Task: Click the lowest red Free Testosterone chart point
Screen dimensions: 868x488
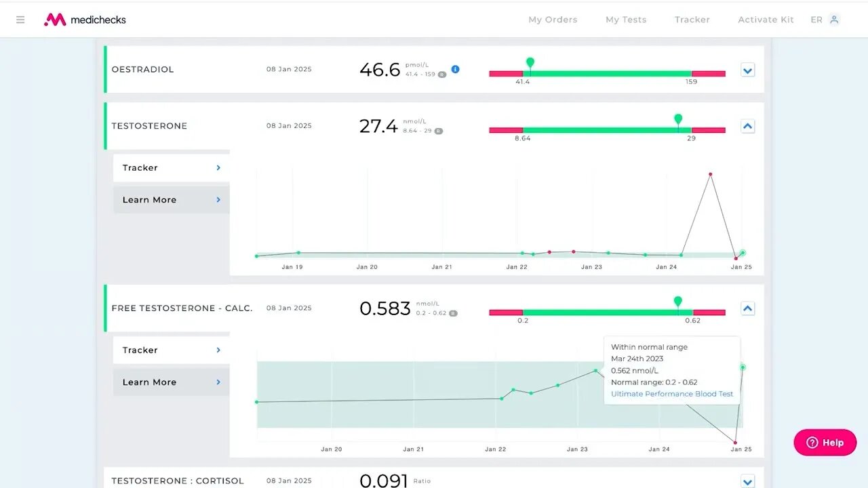Action: click(x=735, y=443)
